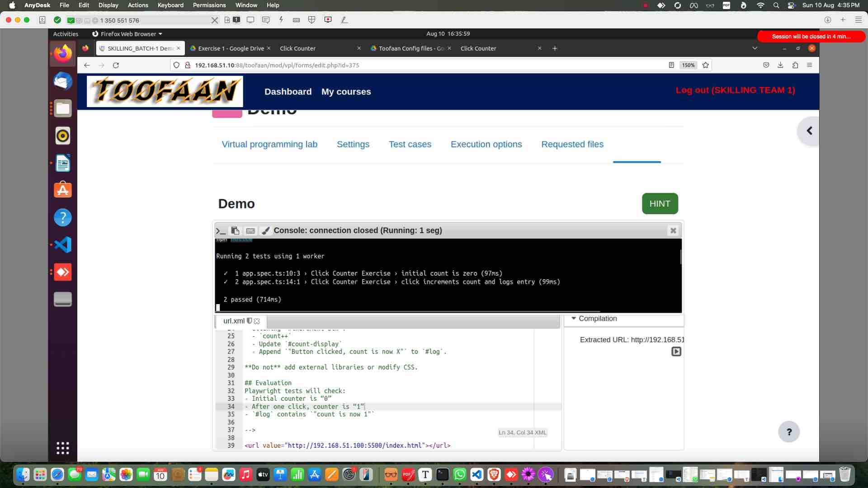The height and width of the screenshot is (488, 868).
Task: Click the HINT button
Action: 660,203
